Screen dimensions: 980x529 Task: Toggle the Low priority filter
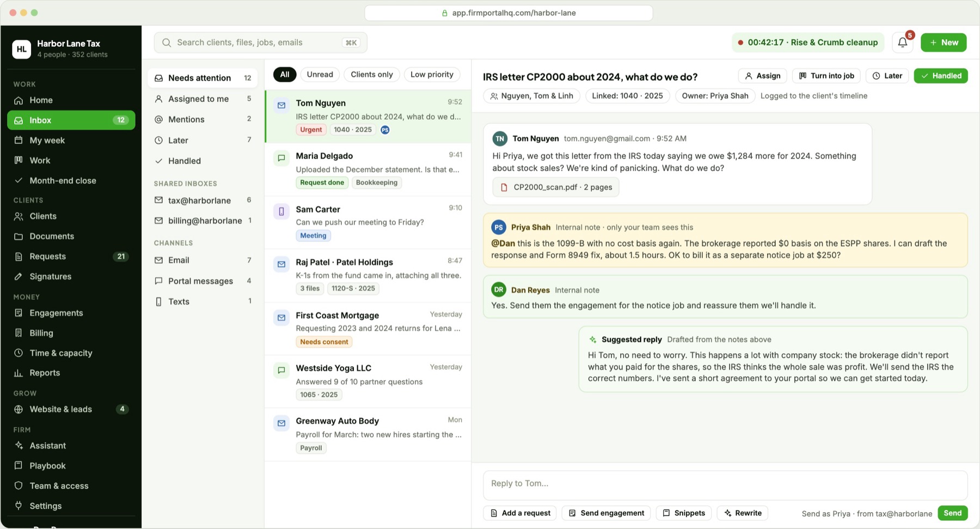coord(432,75)
